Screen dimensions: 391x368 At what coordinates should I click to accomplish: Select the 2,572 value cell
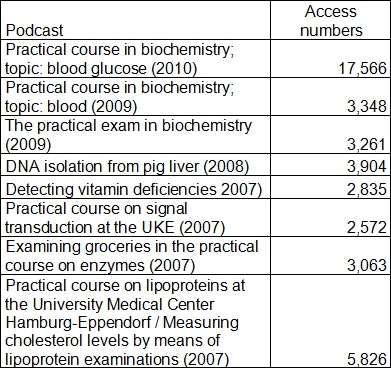(330, 218)
